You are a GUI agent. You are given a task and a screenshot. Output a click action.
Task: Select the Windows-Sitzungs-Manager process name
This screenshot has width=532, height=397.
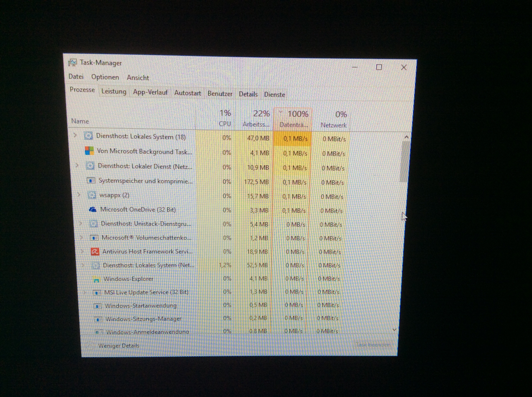coord(144,319)
